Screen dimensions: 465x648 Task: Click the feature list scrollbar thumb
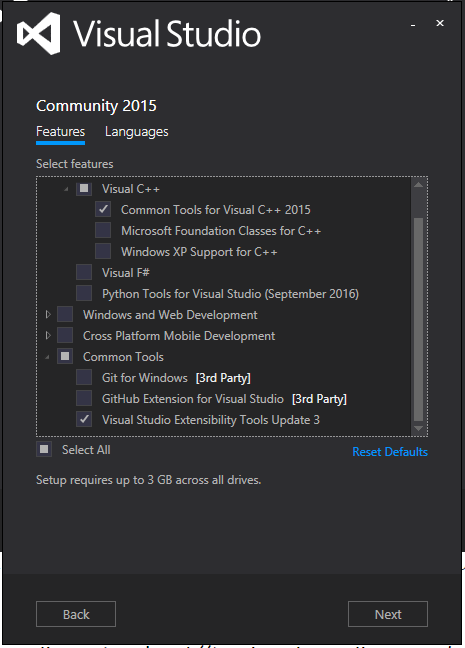pos(418,319)
